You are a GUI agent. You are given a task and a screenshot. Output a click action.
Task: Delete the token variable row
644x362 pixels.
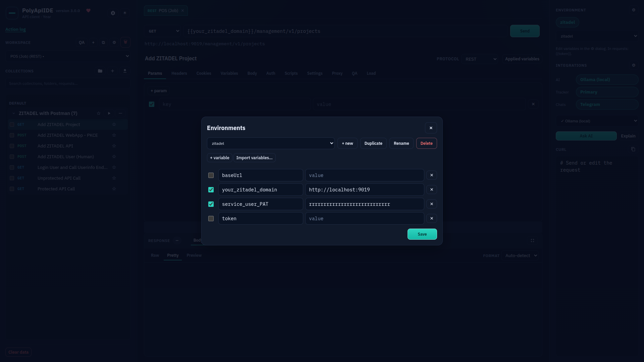point(432,219)
